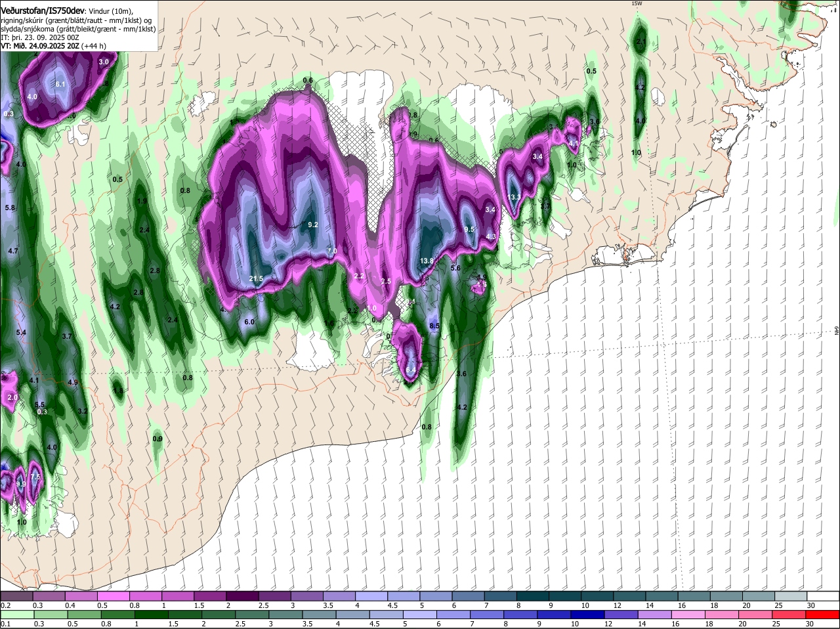Pick the pale green 0.1–0.3 swatch in lower legend
The width and height of the screenshot is (840, 629).
(x=18, y=615)
